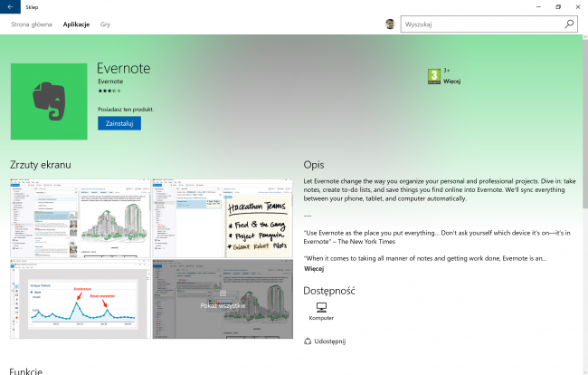Click the PEGI 3 age rating badge
Image resolution: width=588 pixels, height=375 pixels.
tap(434, 76)
